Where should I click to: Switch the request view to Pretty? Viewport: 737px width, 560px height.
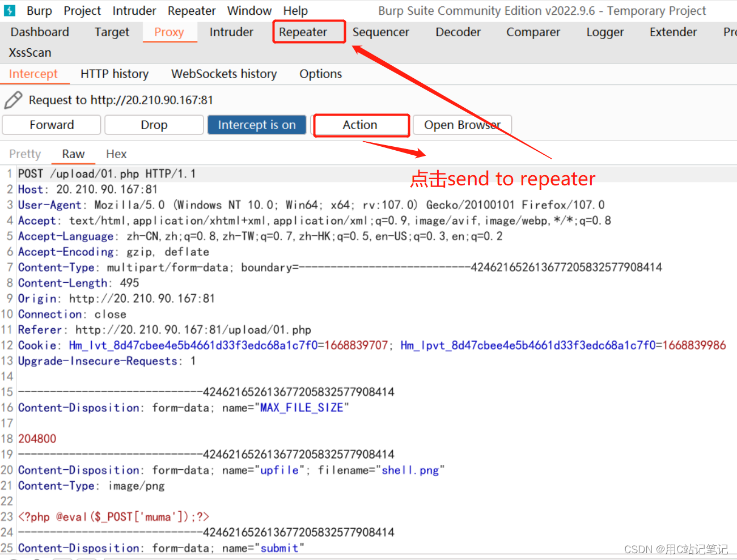(25, 154)
